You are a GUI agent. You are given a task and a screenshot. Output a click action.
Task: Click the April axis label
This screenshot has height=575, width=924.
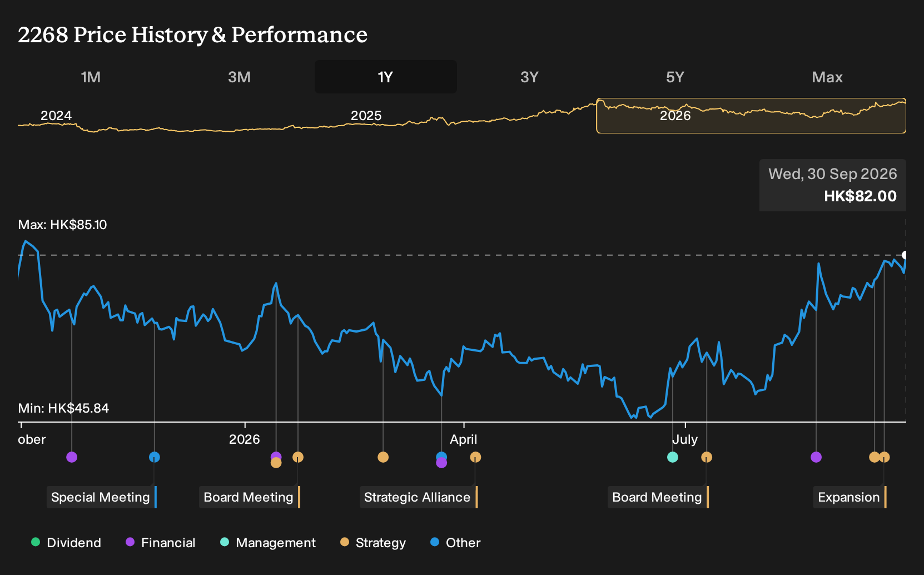464,439
